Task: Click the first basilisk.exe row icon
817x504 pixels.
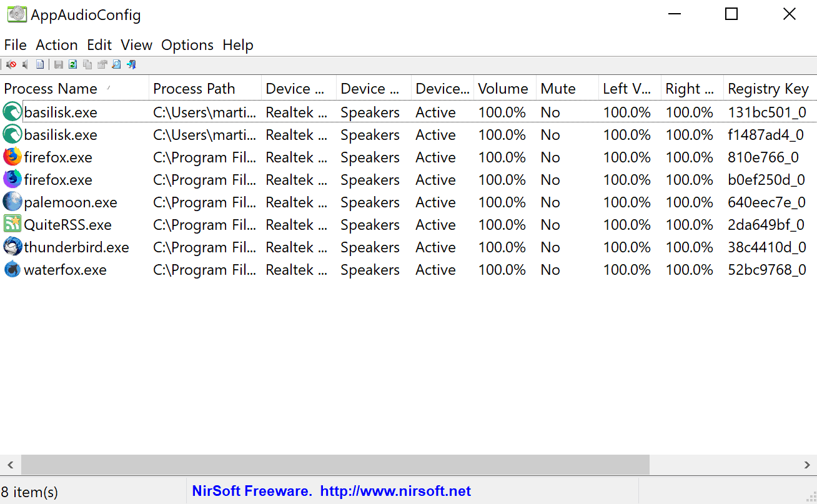Action: (12, 112)
